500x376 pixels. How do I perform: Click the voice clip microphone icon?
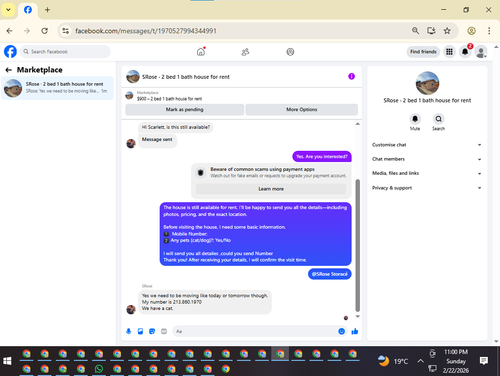[129, 331]
